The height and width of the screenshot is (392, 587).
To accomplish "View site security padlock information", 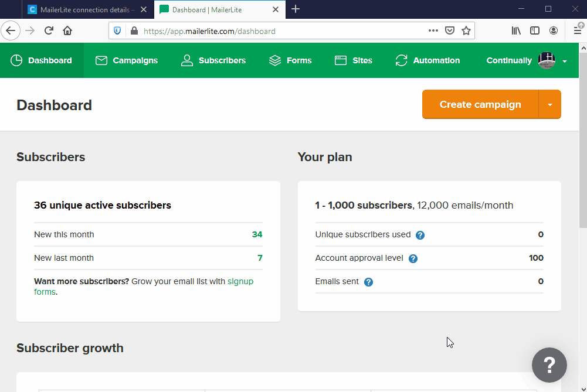I will pyautogui.click(x=134, y=31).
